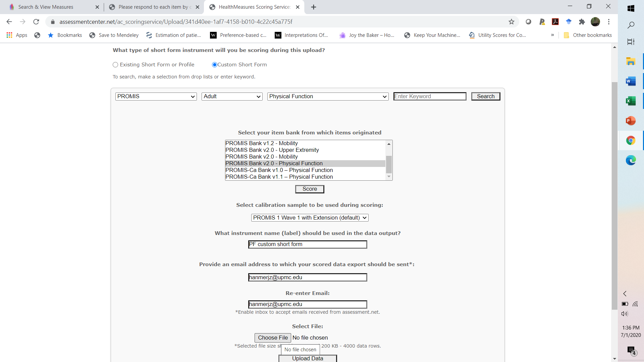Click the Search button for instruments

(x=486, y=96)
